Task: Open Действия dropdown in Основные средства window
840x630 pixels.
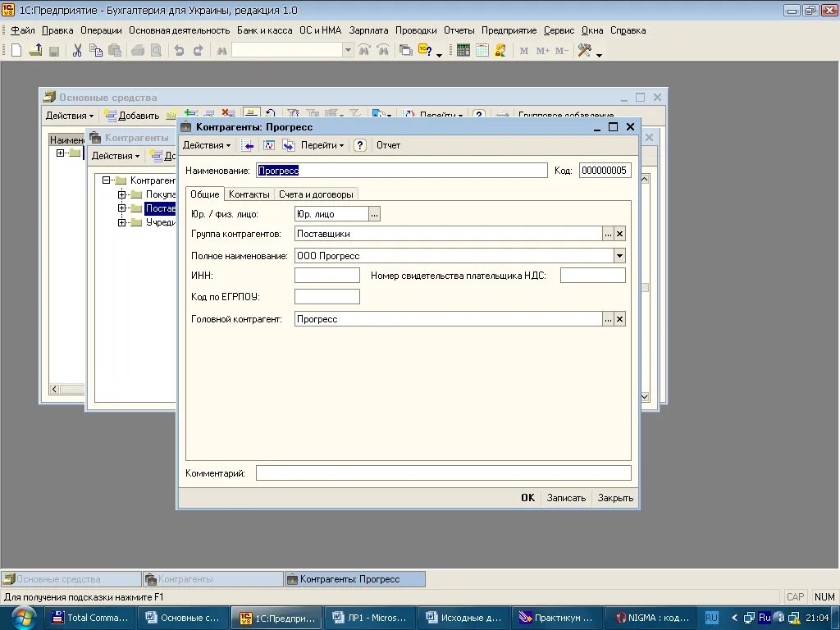Action: pyautogui.click(x=70, y=116)
